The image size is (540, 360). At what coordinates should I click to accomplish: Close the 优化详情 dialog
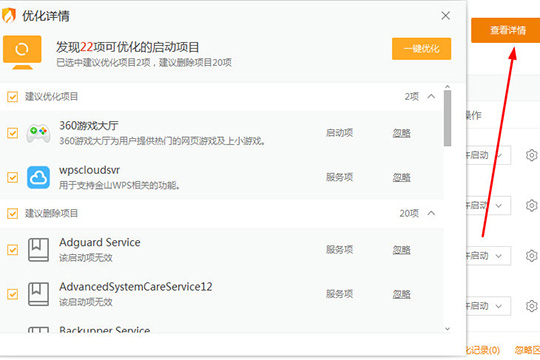tap(446, 16)
